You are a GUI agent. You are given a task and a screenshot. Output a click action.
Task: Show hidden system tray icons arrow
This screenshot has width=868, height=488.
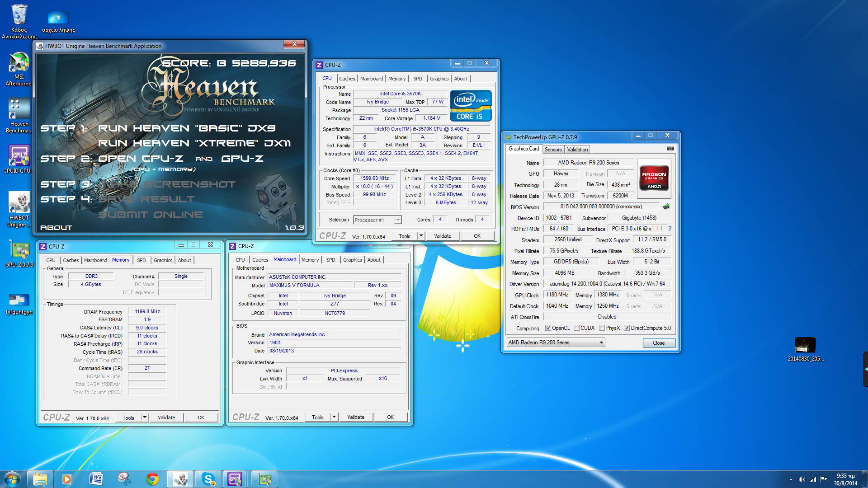point(791,479)
